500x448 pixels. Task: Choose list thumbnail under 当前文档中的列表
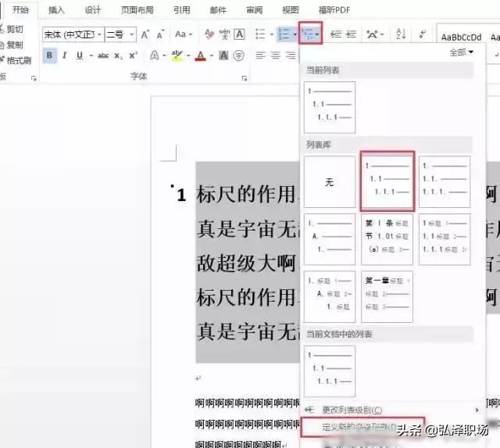coord(330,371)
